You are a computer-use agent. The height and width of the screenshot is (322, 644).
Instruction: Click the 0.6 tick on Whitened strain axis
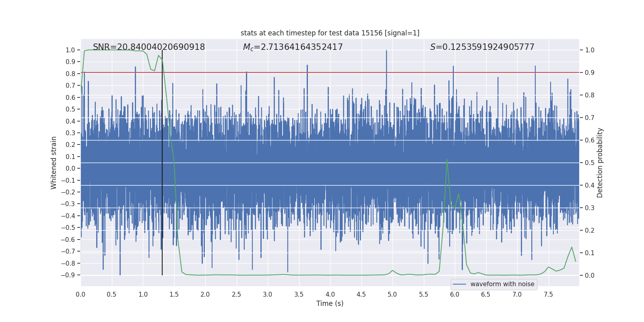(x=71, y=97)
